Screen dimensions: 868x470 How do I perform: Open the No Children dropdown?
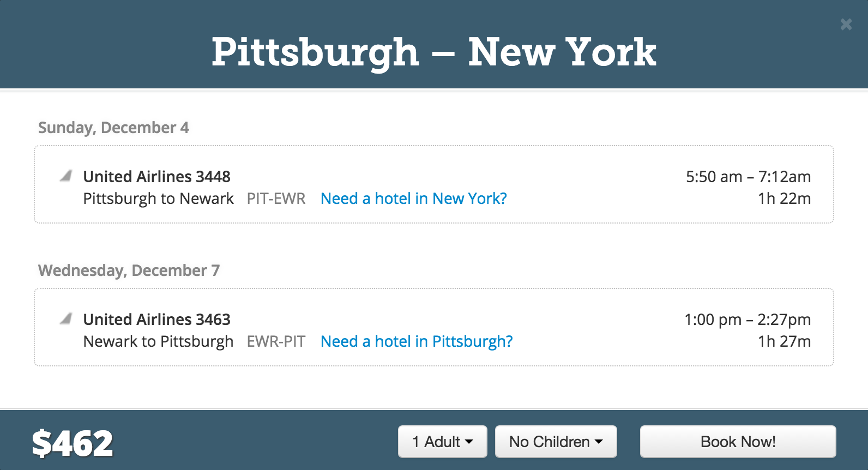click(x=556, y=442)
